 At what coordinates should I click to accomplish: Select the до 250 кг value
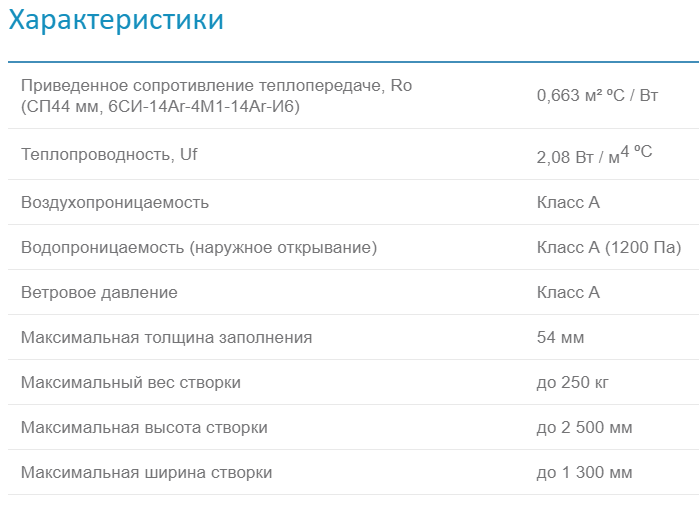573,382
